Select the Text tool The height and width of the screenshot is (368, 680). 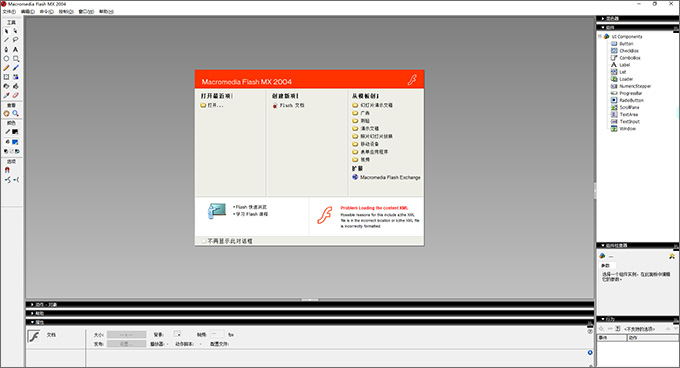pos(16,49)
